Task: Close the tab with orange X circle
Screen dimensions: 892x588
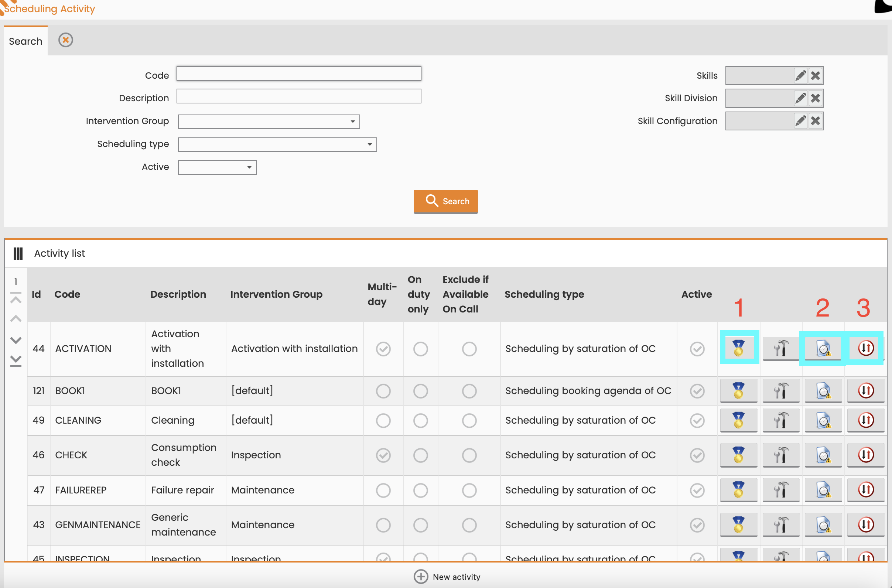Action: 66,40
